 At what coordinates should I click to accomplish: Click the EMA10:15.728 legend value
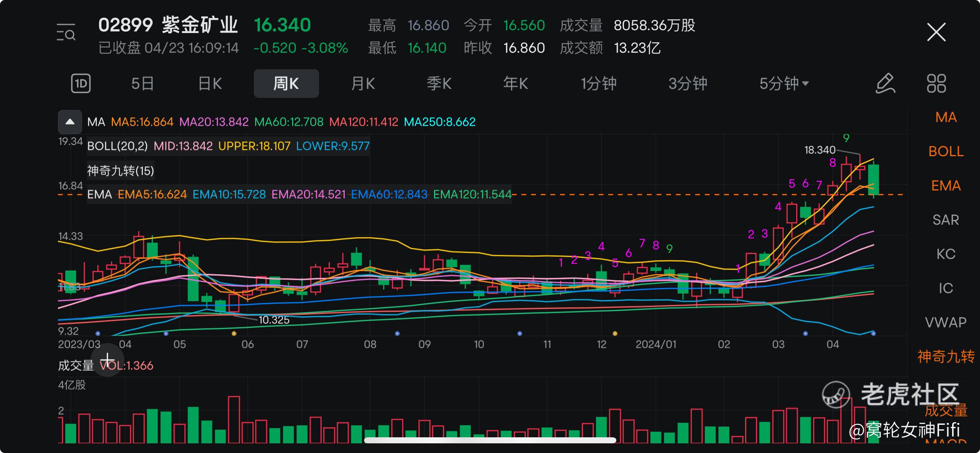(229, 194)
